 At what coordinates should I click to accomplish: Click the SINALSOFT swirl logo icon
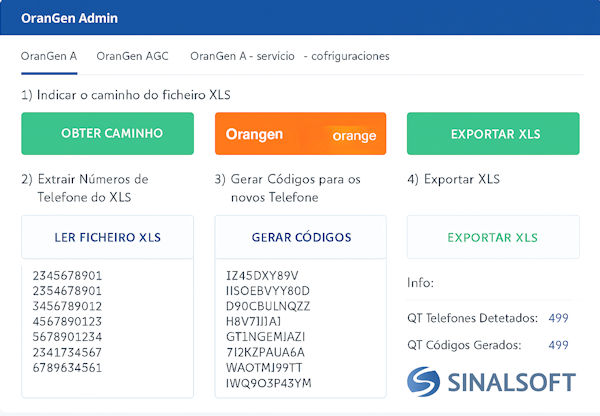[423, 382]
